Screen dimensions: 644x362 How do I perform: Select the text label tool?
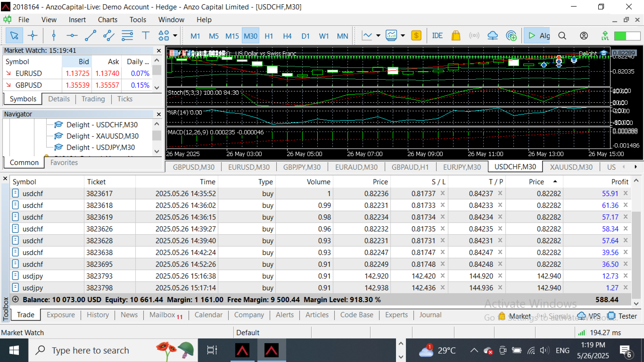click(x=146, y=35)
